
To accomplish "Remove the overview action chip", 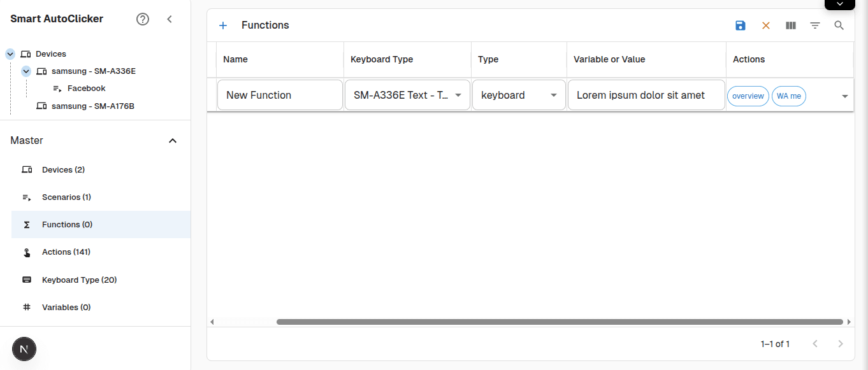I will tap(748, 96).
